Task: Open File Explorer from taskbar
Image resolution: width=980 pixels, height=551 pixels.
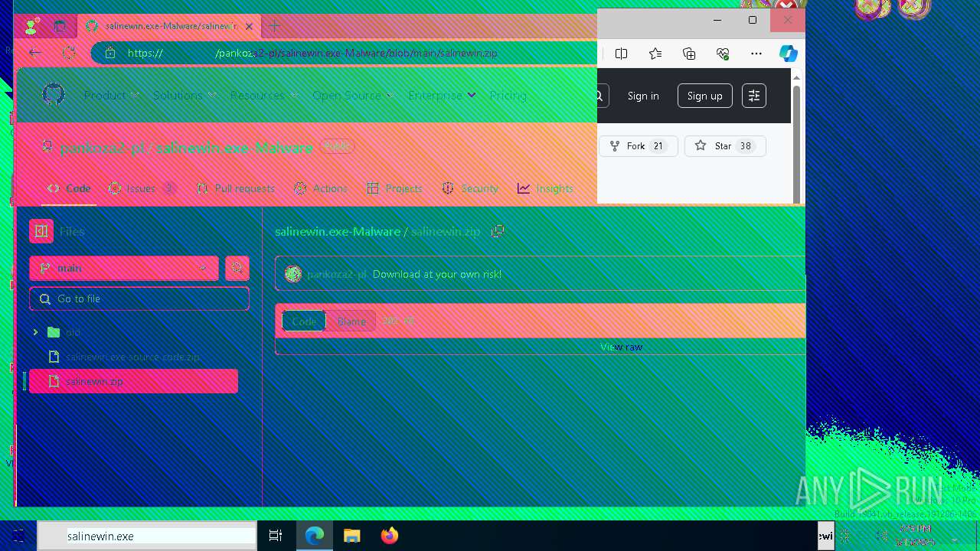Action: pyautogui.click(x=352, y=536)
